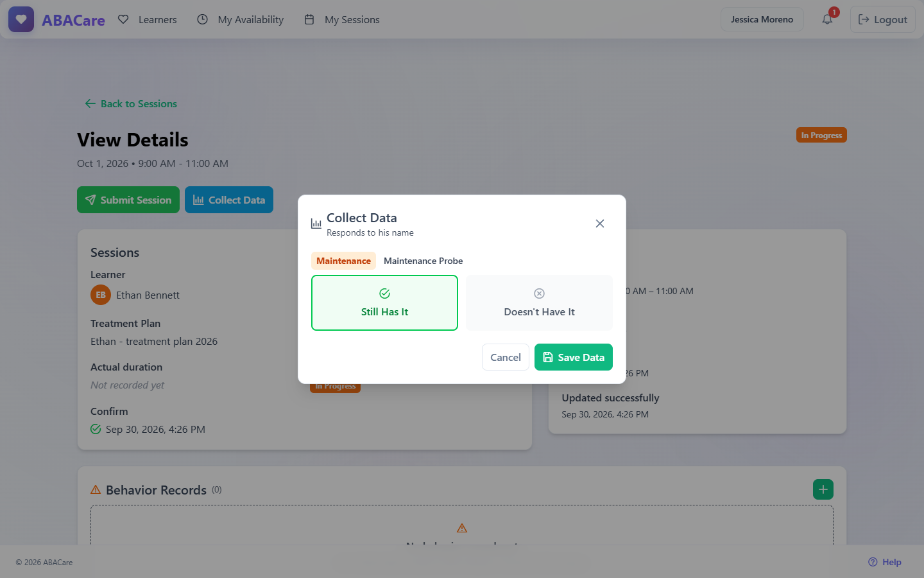Open My Availability page
Image resolution: width=924 pixels, height=578 pixels.
tap(240, 19)
